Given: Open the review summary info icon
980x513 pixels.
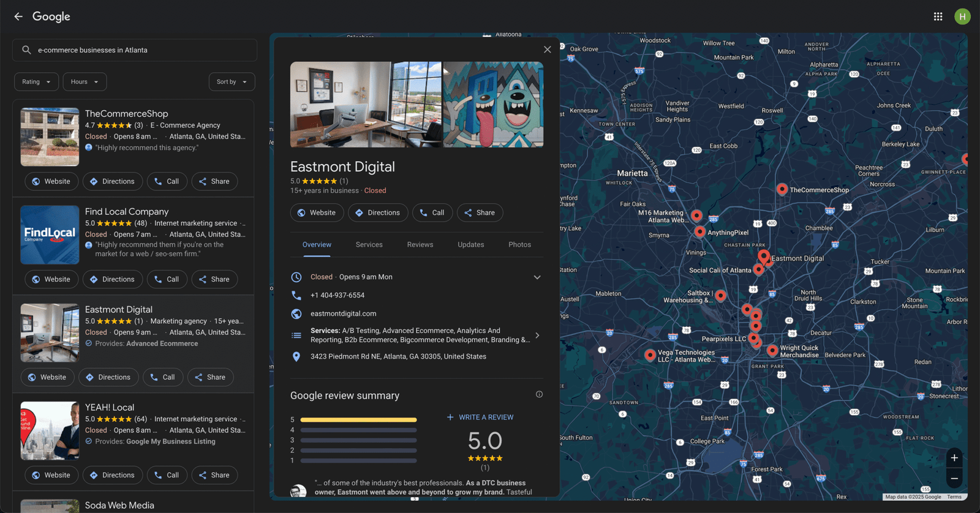Looking at the screenshot, I should [539, 394].
